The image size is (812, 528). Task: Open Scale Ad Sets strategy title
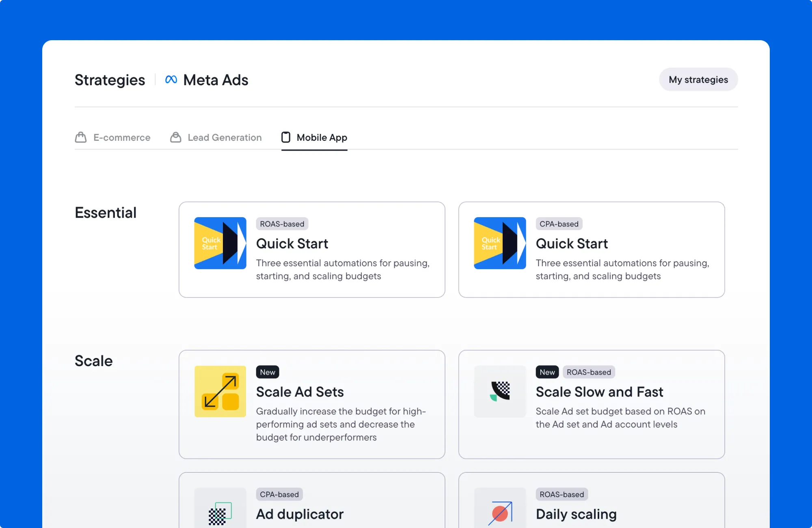pyautogui.click(x=300, y=392)
